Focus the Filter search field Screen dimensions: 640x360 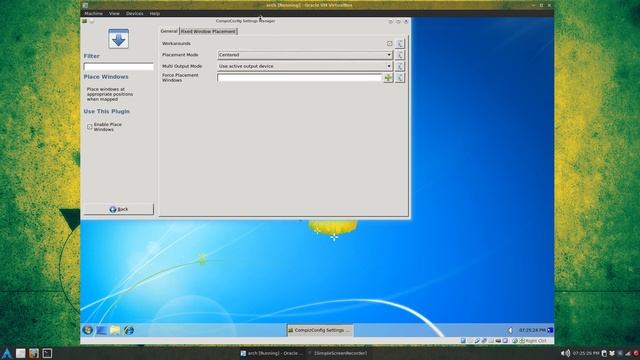coord(118,67)
